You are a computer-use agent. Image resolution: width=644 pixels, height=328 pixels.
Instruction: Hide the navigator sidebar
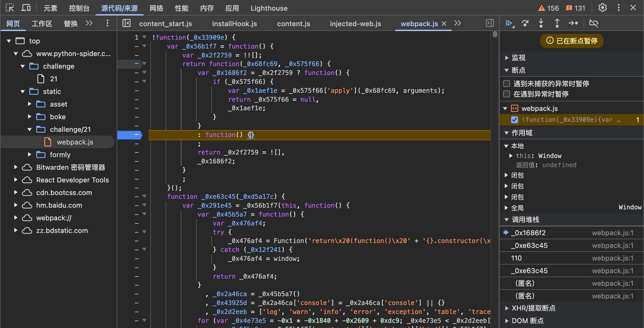click(x=126, y=23)
